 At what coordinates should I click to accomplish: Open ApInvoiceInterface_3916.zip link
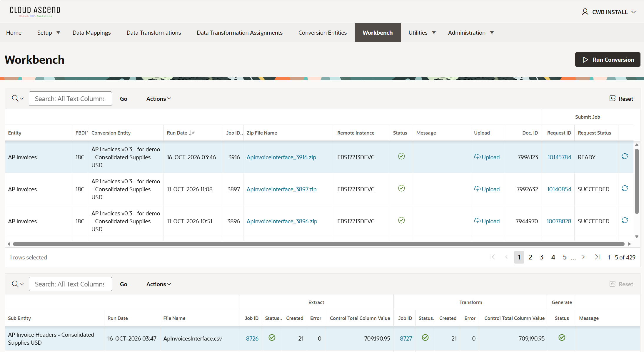tap(281, 157)
